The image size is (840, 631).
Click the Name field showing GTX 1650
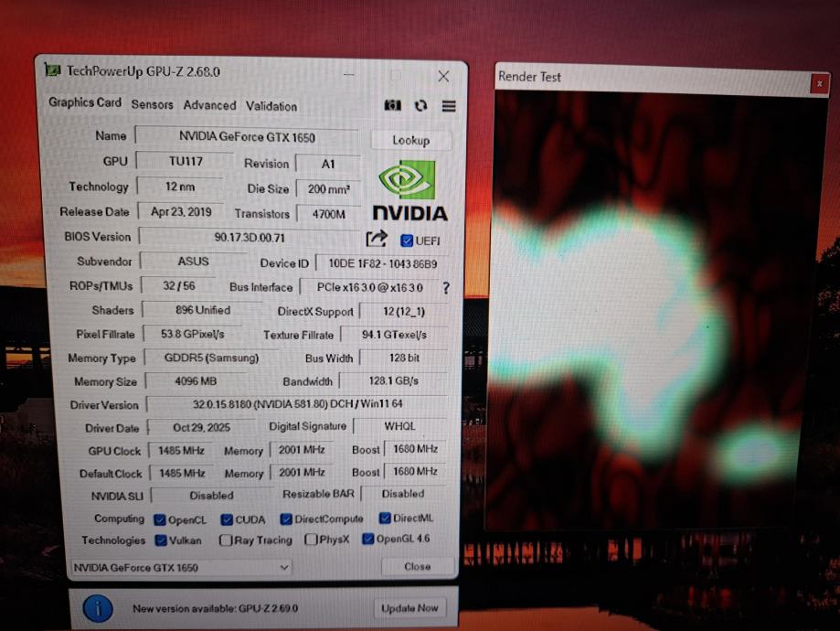click(247, 136)
